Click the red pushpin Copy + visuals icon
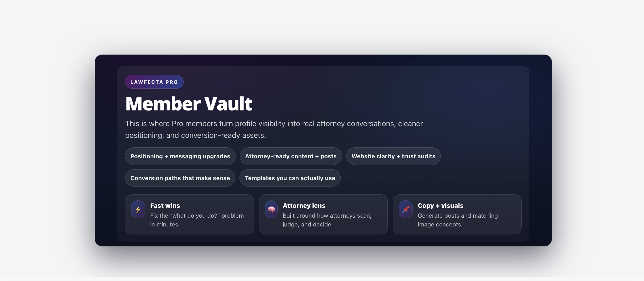Viewport: 644px width, 281px height. (406, 209)
